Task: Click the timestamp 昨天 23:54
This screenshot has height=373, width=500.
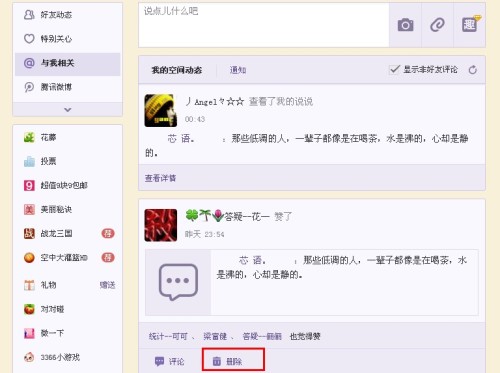Action: [x=205, y=234]
